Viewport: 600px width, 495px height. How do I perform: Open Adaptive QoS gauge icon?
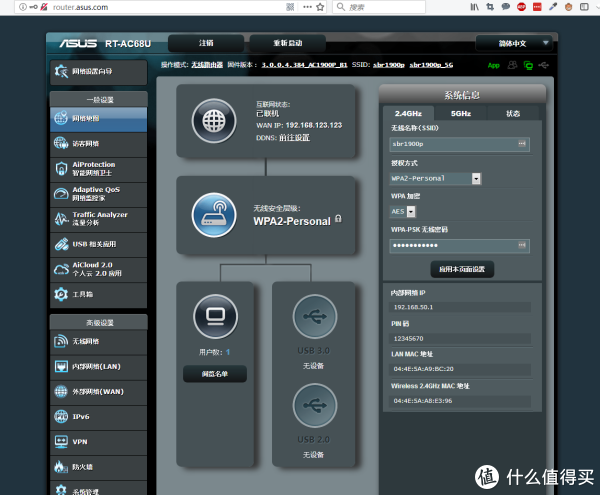click(61, 194)
